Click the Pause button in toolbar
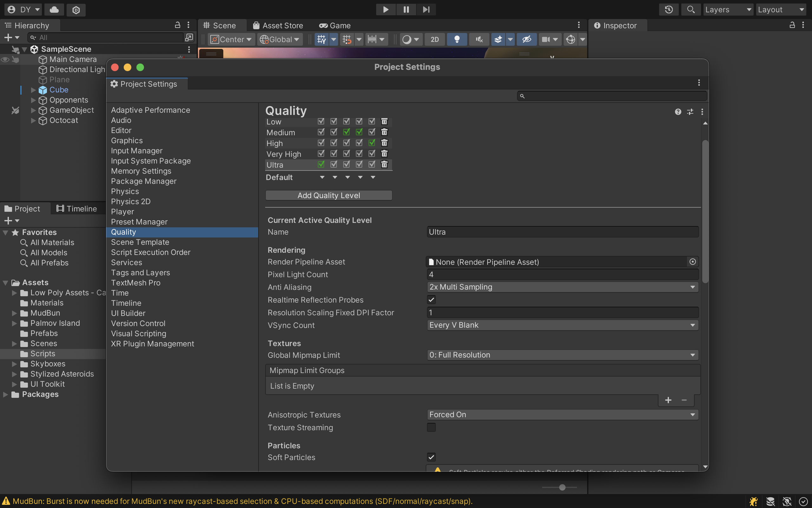This screenshot has height=508, width=812. coord(406,10)
